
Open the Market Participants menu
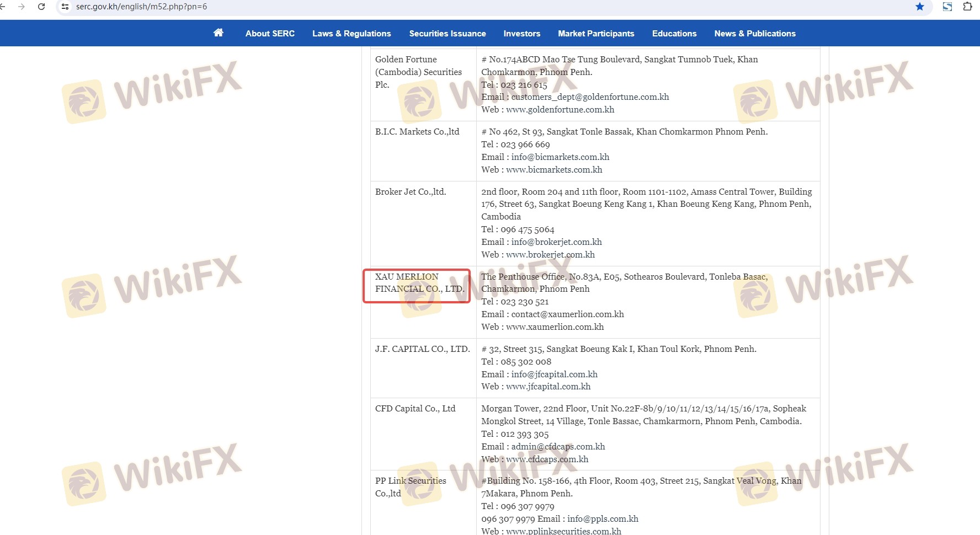point(596,34)
